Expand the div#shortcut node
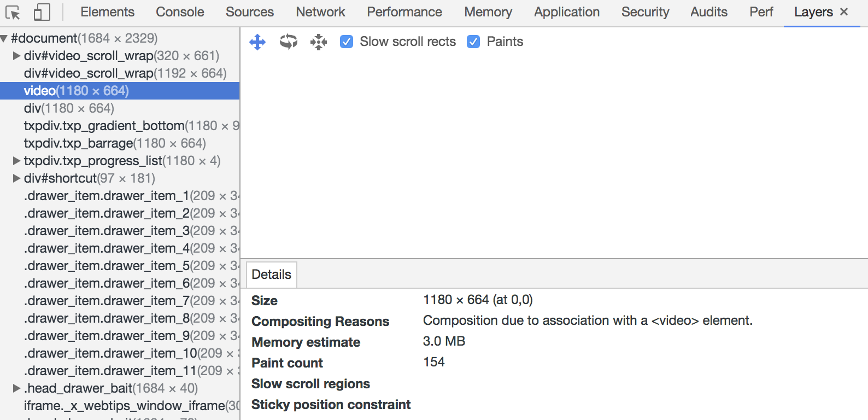 pos(16,178)
